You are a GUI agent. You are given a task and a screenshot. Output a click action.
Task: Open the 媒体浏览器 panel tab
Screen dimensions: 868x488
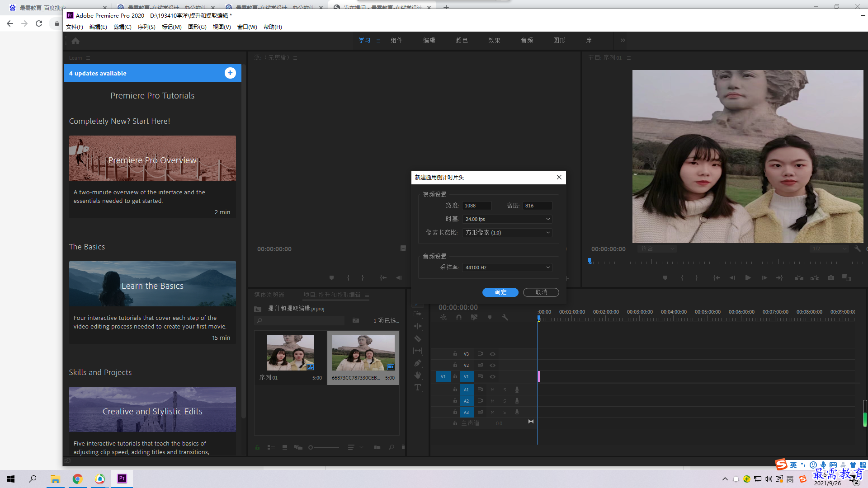pyautogui.click(x=269, y=295)
